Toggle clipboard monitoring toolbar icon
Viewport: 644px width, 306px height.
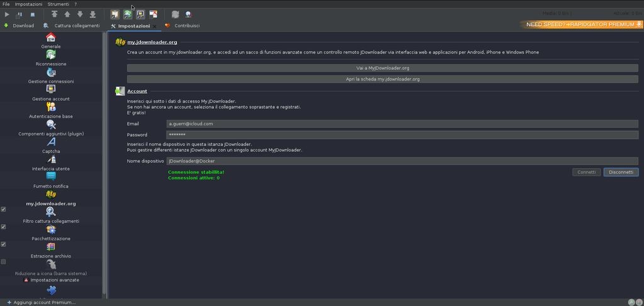point(115,14)
